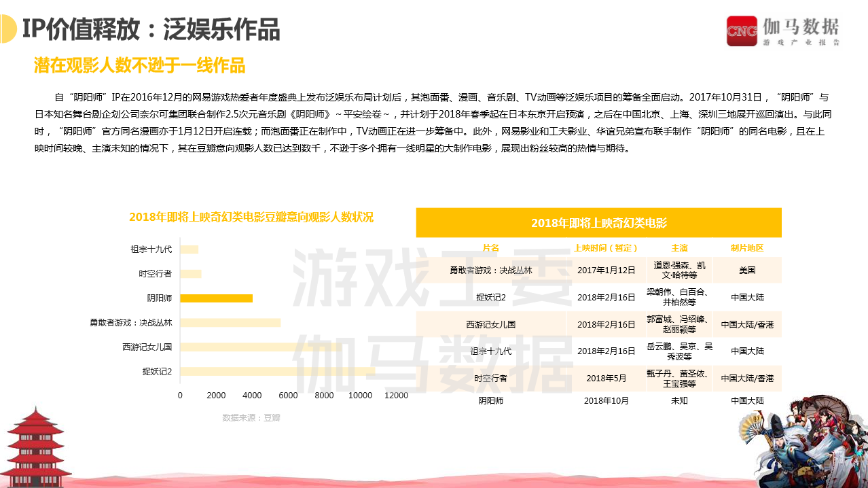The image size is (868, 488).
Task: Click 勇敢者游戏：决战丛林 in the table
Action: point(491,270)
